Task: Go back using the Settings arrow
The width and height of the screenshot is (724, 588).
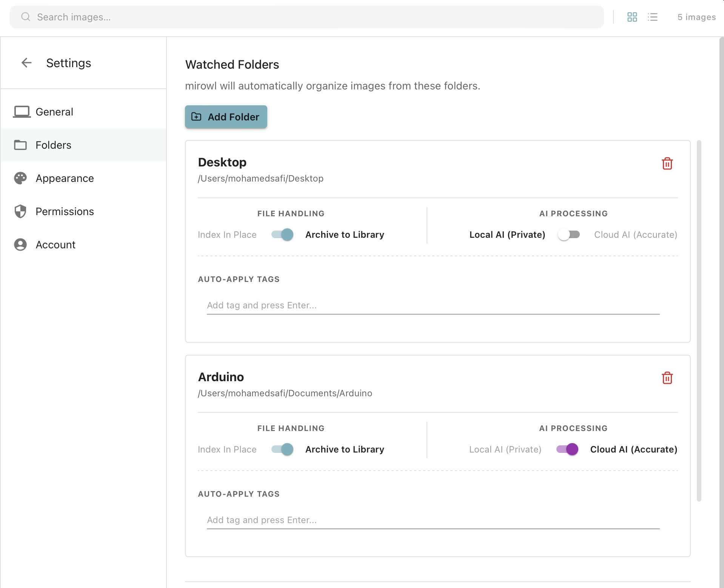Action: (x=26, y=63)
